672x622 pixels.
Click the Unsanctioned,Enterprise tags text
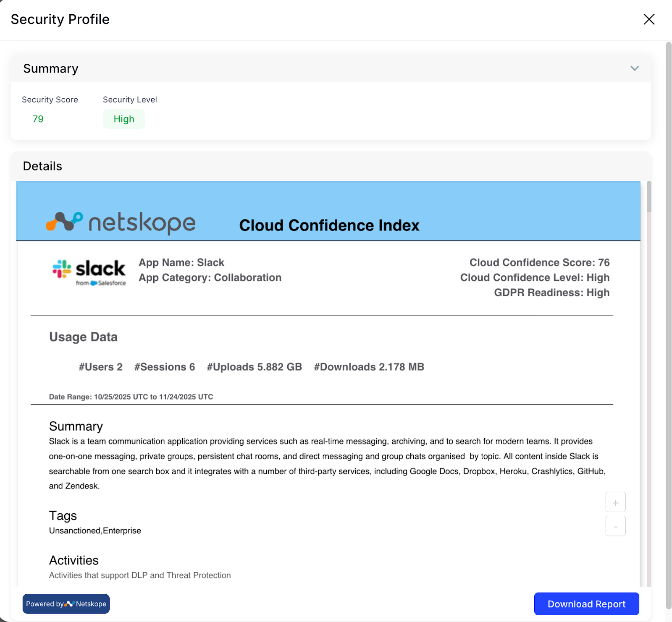coord(95,530)
